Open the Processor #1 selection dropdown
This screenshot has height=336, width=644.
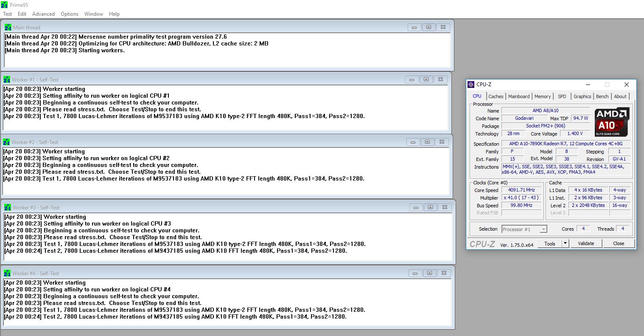(x=524, y=229)
